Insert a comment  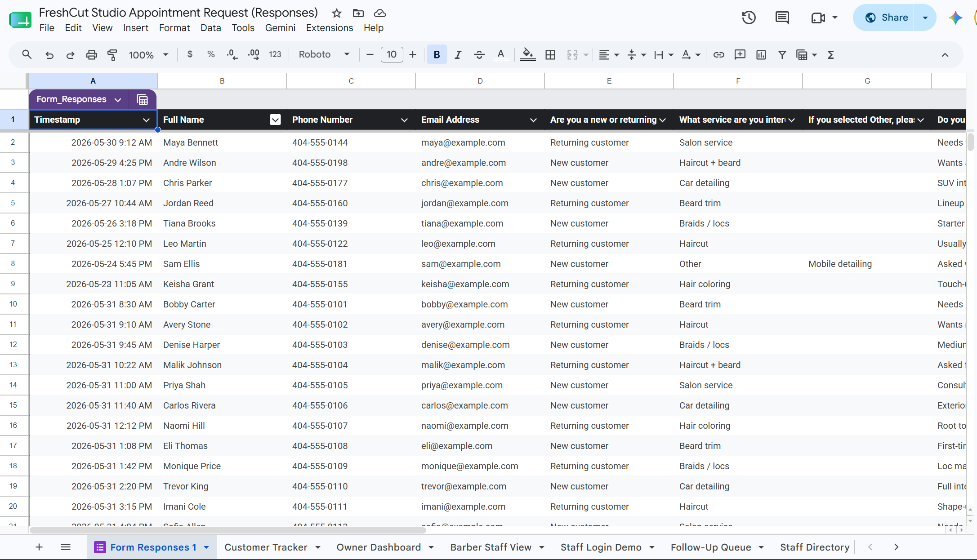(x=740, y=55)
